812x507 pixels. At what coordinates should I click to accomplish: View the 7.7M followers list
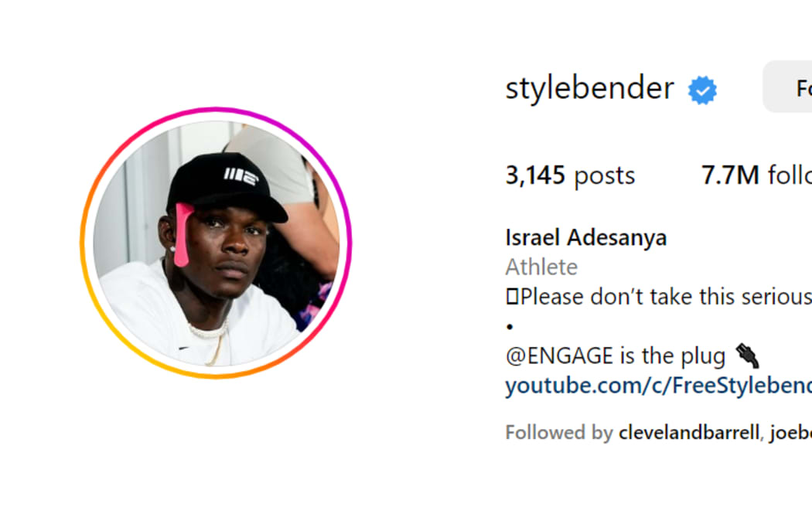point(756,175)
